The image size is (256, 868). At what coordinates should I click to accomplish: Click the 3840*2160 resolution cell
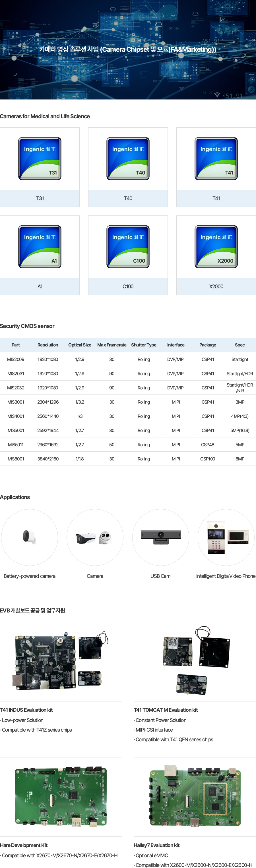[x=48, y=459]
